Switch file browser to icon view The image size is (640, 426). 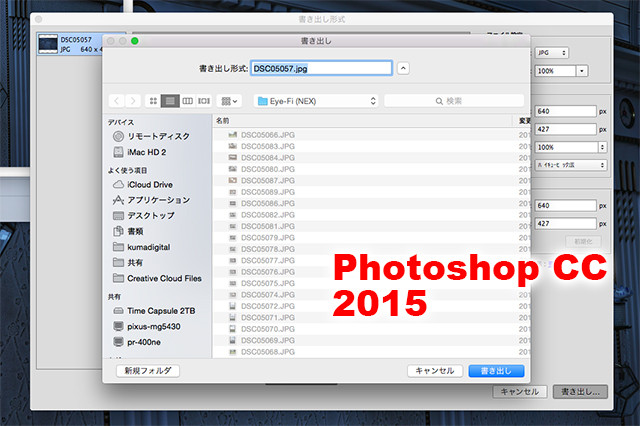(154, 101)
